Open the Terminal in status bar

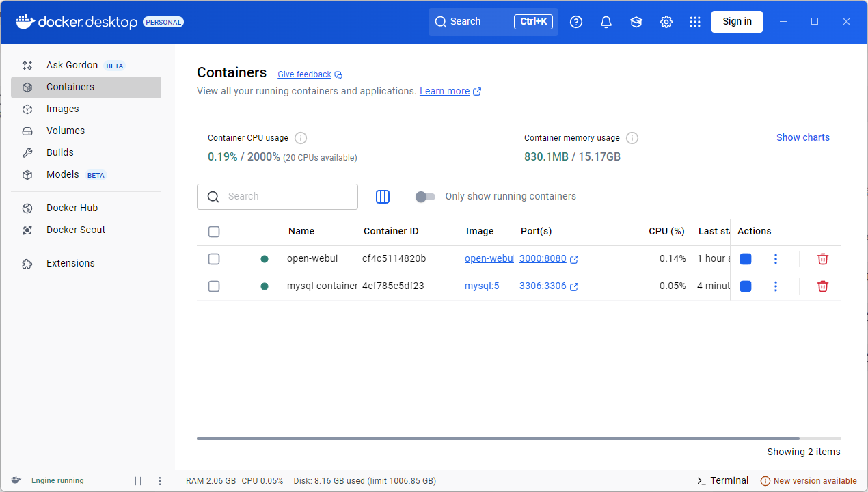click(723, 481)
